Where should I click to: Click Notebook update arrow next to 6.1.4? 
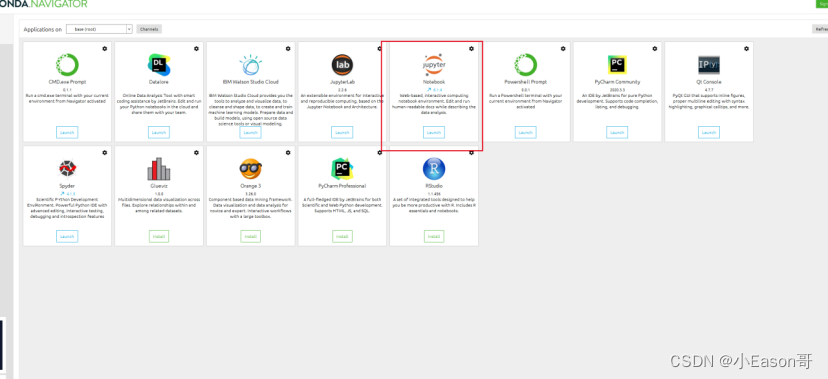pyautogui.click(x=429, y=90)
